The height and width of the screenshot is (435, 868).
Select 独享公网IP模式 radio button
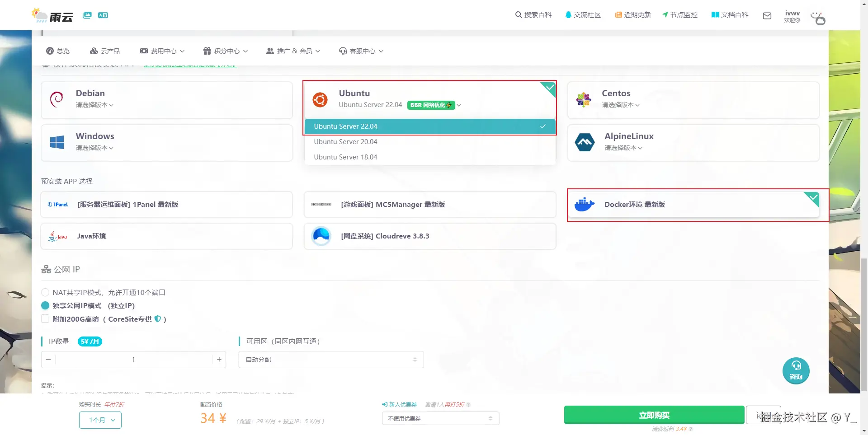(45, 305)
